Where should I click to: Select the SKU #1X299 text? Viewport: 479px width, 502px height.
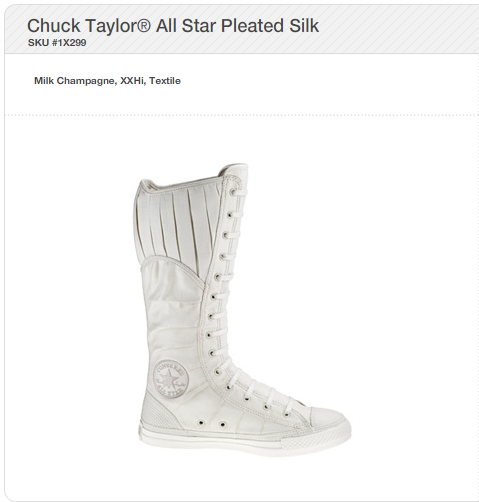click(x=57, y=43)
